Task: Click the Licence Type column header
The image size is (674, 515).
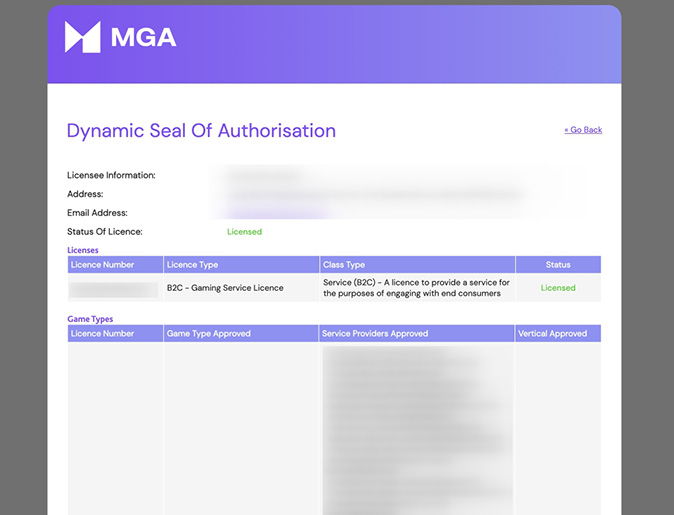Action: coord(192,265)
